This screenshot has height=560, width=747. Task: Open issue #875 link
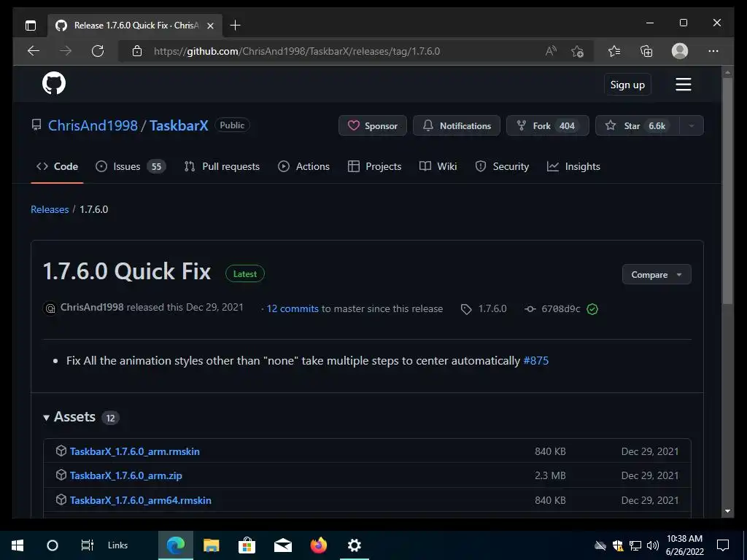click(x=536, y=360)
